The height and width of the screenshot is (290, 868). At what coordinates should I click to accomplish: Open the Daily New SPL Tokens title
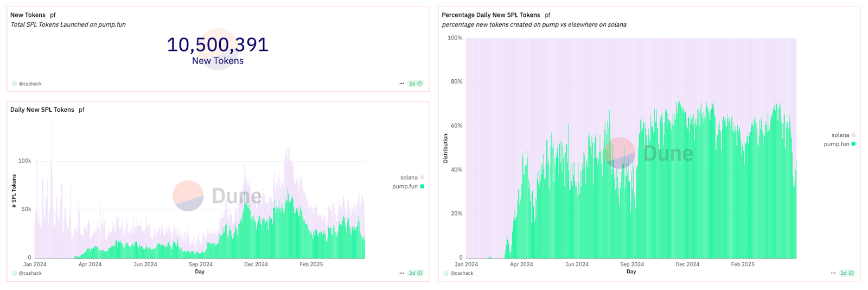tap(42, 110)
